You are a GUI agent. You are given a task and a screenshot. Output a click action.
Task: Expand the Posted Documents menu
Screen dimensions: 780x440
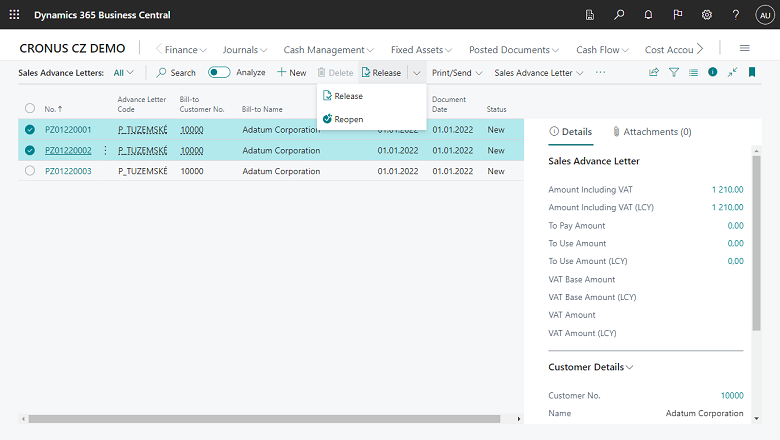[514, 50]
